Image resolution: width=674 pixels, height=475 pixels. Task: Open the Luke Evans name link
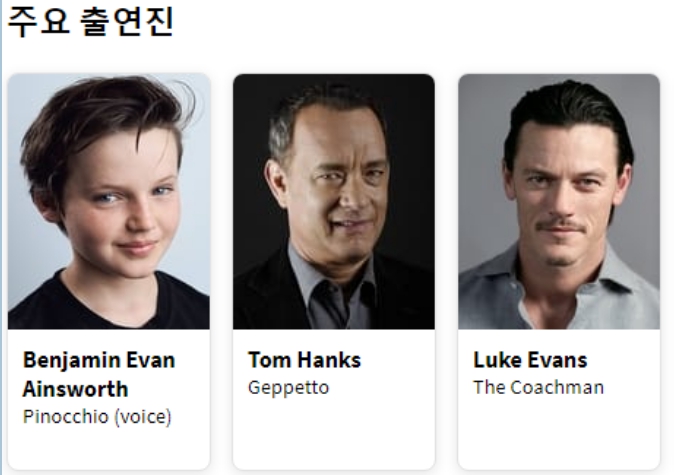(x=530, y=360)
